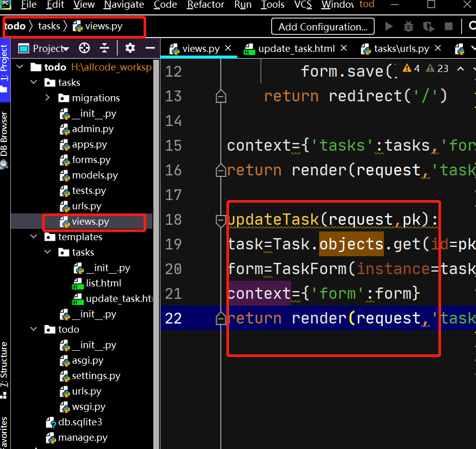Select db.sqlite3 in project tree
This screenshot has height=449, width=476.
(74, 422)
